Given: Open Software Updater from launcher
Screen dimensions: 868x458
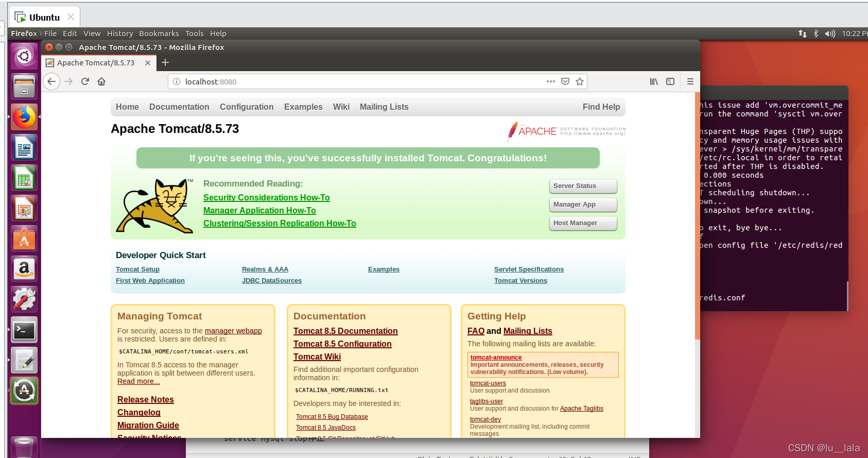Looking at the screenshot, I should tap(24, 391).
